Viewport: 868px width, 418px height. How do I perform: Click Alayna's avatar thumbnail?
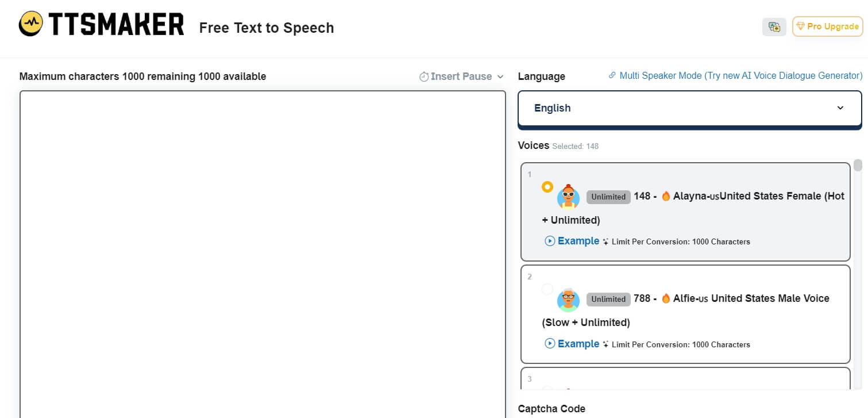[x=568, y=197]
